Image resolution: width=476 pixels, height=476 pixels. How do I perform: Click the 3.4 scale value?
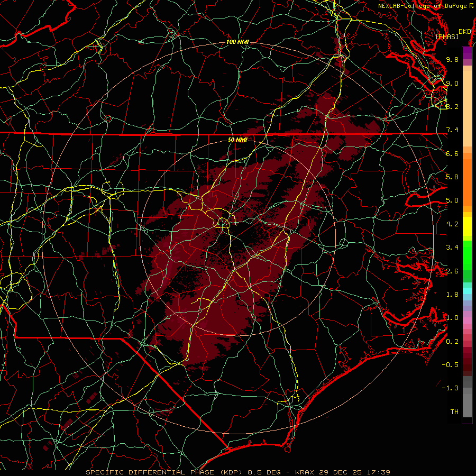[452, 248]
